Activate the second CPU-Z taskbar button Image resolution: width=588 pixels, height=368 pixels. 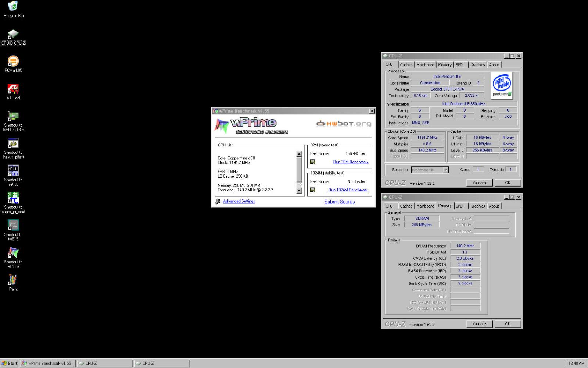coord(162,363)
